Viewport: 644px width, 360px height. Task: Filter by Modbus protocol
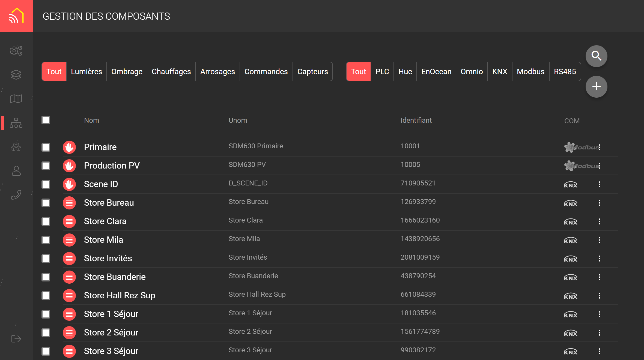coord(530,71)
